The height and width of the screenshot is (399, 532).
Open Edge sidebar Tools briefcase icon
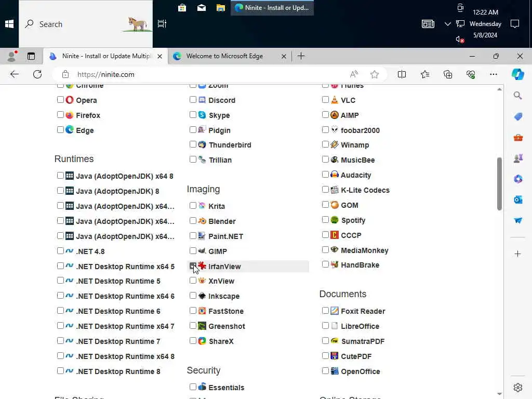tap(518, 138)
